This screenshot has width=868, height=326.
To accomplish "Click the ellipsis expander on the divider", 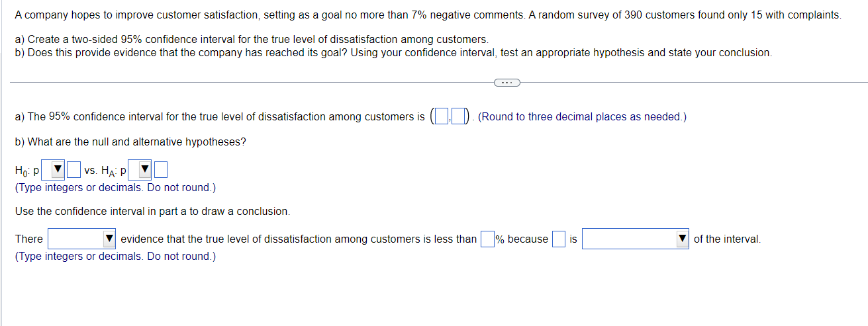I will coord(506,83).
